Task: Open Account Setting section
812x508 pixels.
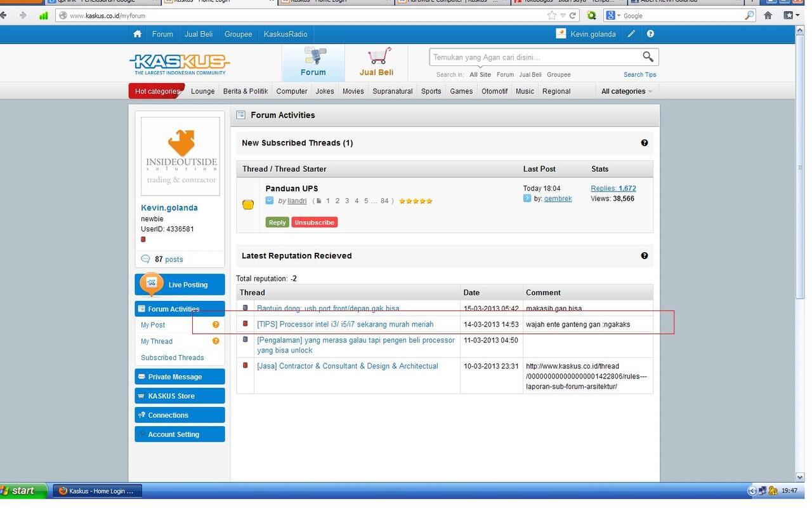Action: (x=180, y=434)
